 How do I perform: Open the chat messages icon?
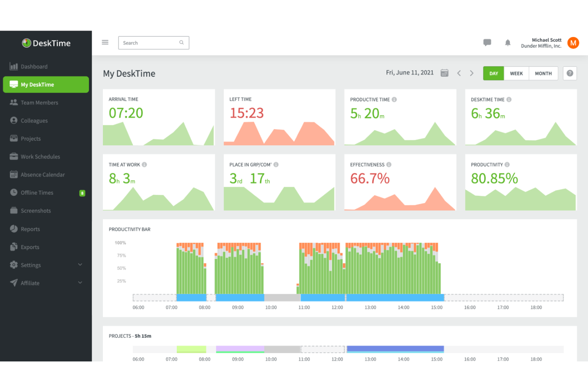point(487,42)
